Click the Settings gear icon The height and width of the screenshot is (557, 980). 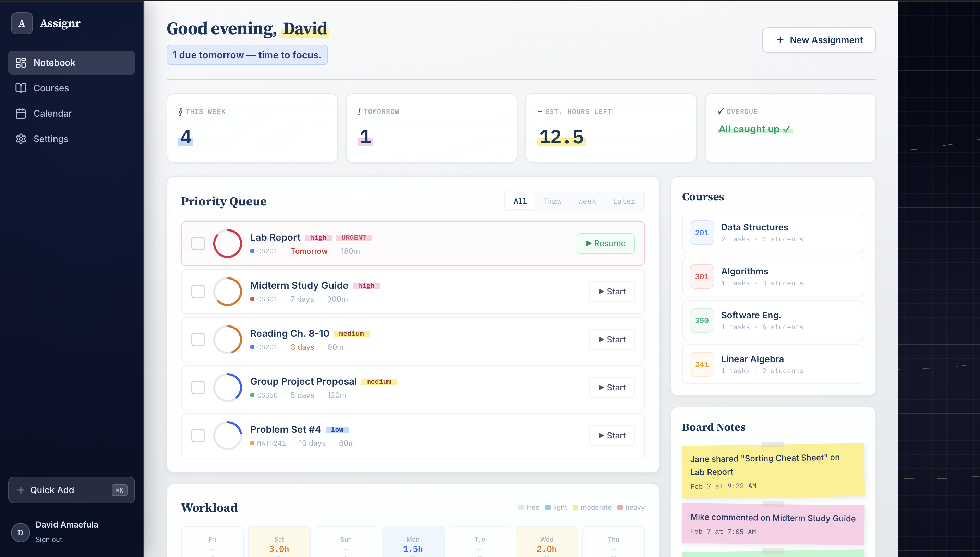click(x=21, y=139)
